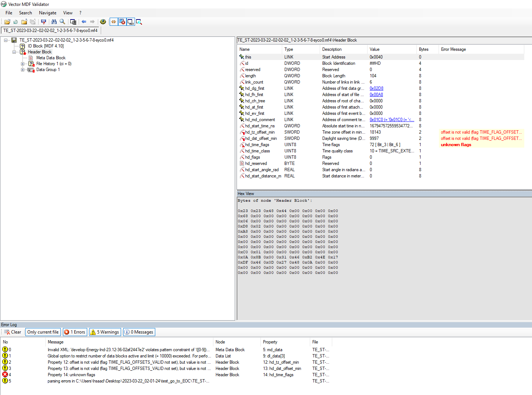Open a file using the toolbar icon
Screen dimensions: 532x395
(7, 22)
